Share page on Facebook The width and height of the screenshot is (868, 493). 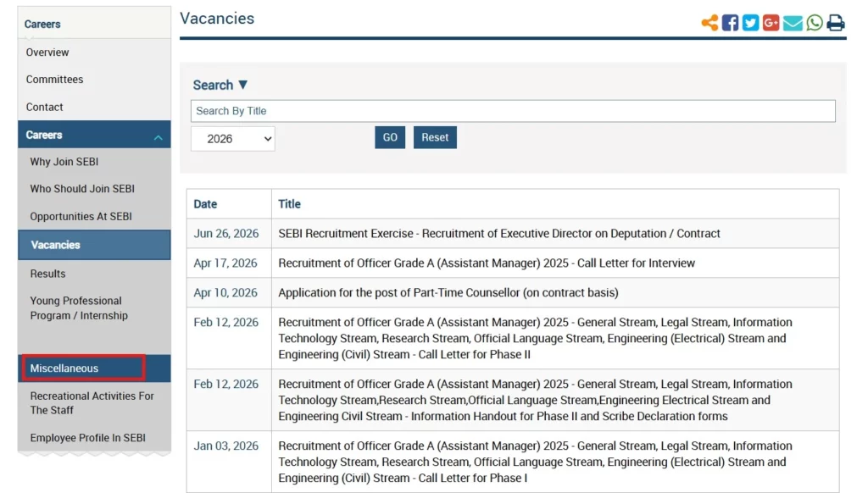pyautogui.click(x=730, y=23)
